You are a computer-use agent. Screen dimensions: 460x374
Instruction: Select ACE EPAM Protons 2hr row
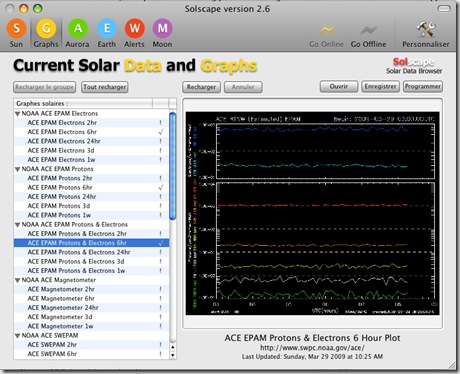click(x=91, y=178)
